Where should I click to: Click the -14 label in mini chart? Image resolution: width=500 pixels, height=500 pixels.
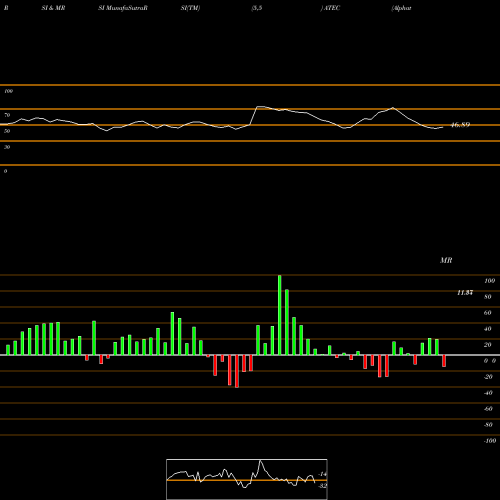pos(322,474)
